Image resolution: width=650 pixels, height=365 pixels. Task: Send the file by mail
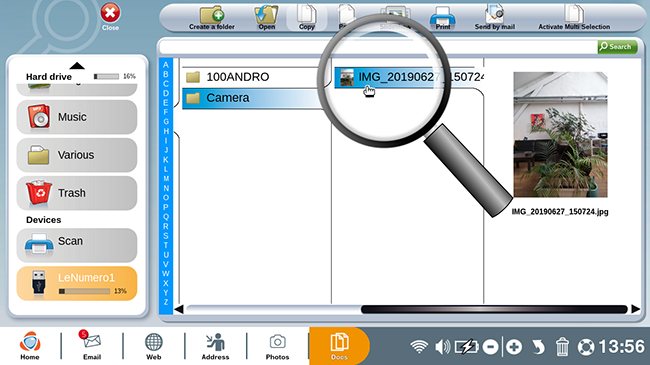[x=495, y=17]
